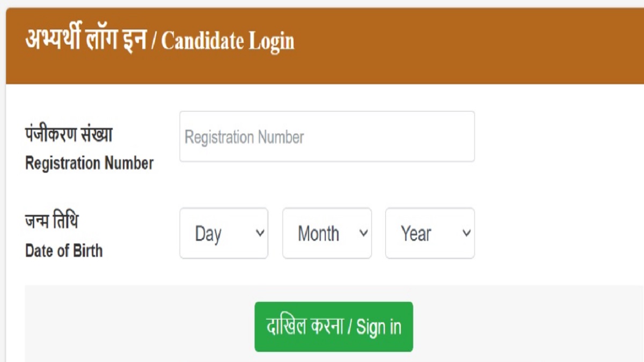Click the Day dropdown chevron arrow
644x362 pixels.
pos(259,233)
